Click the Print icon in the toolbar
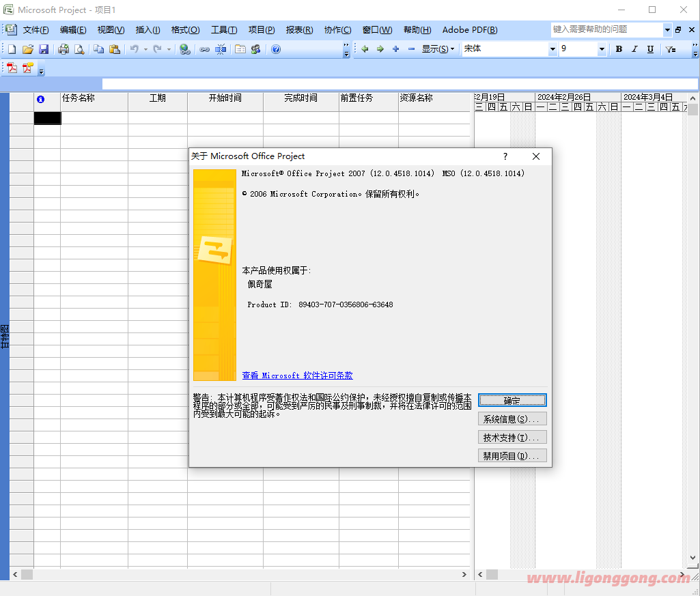The width and height of the screenshot is (700, 596). click(64, 49)
